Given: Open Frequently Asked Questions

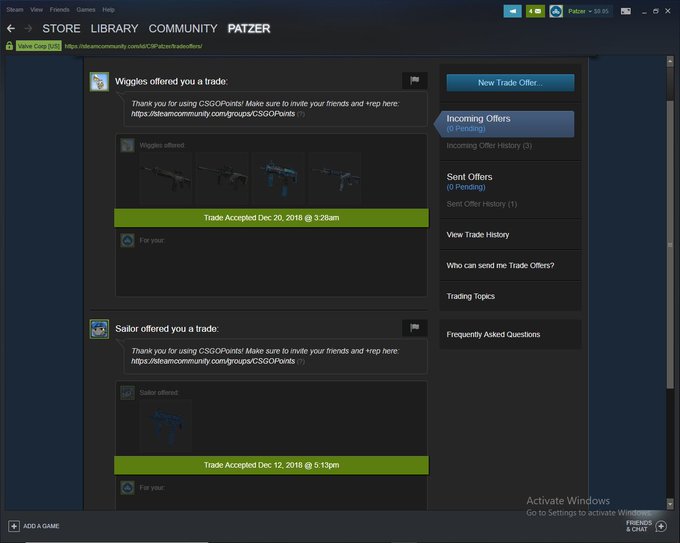Looking at the screenshot, I should (494, 334).
